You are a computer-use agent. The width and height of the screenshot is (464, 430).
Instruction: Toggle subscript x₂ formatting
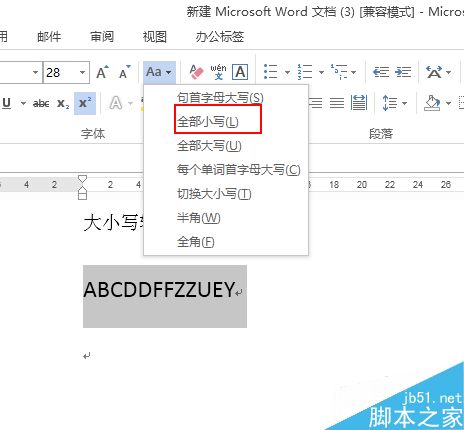pyautogui.click(x=63, y=104)
